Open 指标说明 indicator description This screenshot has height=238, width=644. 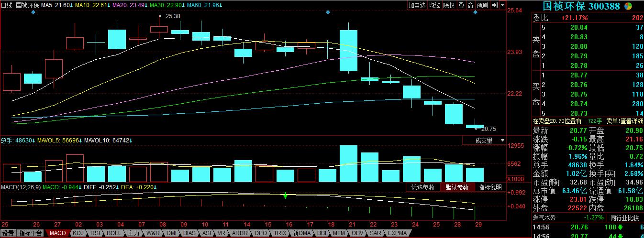tap(490, 187)
